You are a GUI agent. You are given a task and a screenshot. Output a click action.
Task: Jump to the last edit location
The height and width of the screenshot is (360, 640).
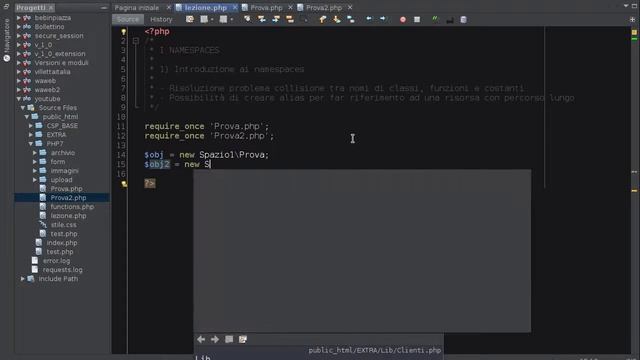pyautogui.click(x=190, y=19)
